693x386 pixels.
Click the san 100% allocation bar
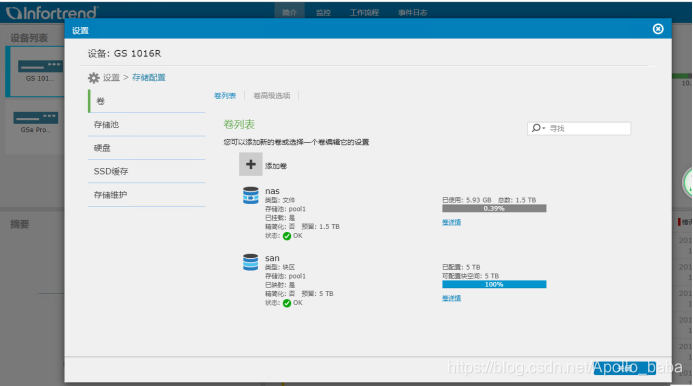(x=494, y=284)
